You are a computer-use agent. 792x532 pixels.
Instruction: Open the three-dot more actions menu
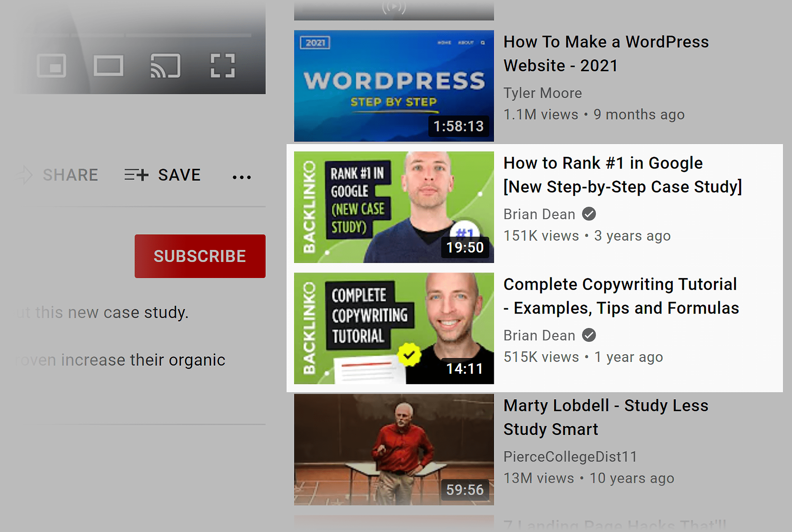tap(242, 177)
